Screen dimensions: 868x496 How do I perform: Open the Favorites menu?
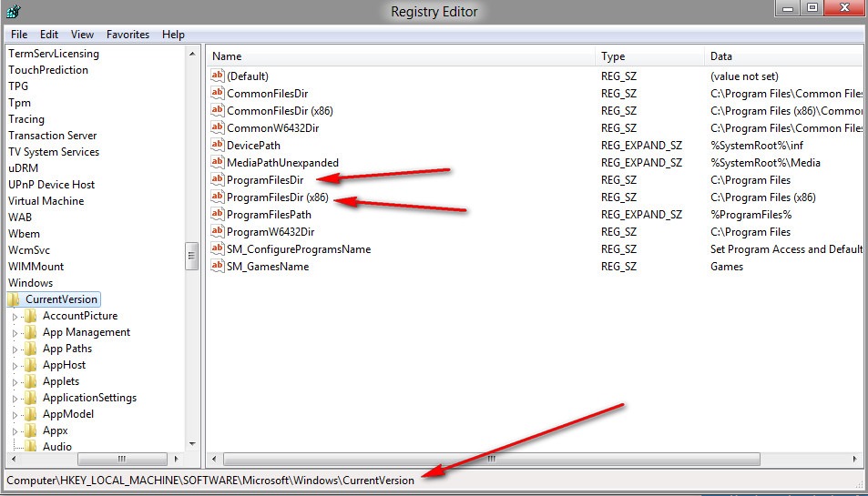[x=128, y=35]
